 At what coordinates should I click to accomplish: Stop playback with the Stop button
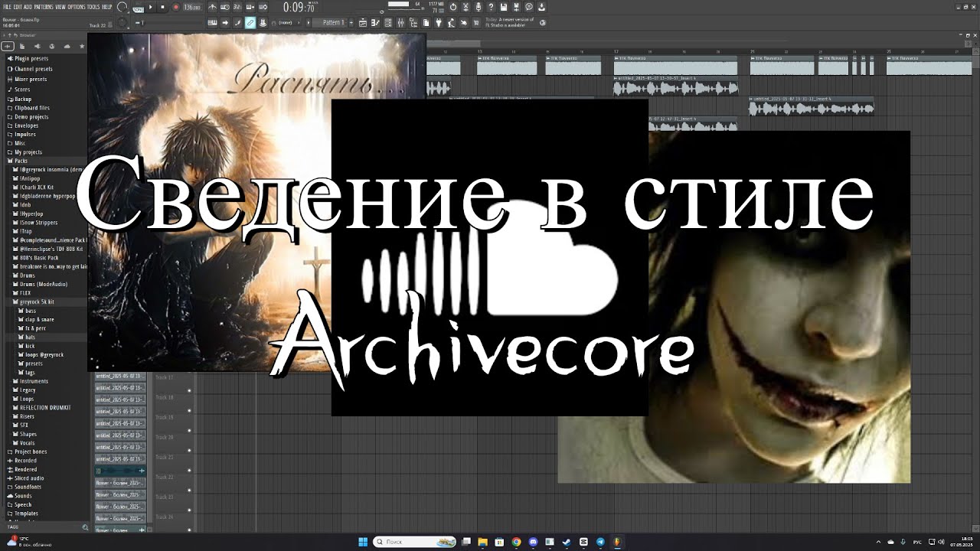click(162, 7)
